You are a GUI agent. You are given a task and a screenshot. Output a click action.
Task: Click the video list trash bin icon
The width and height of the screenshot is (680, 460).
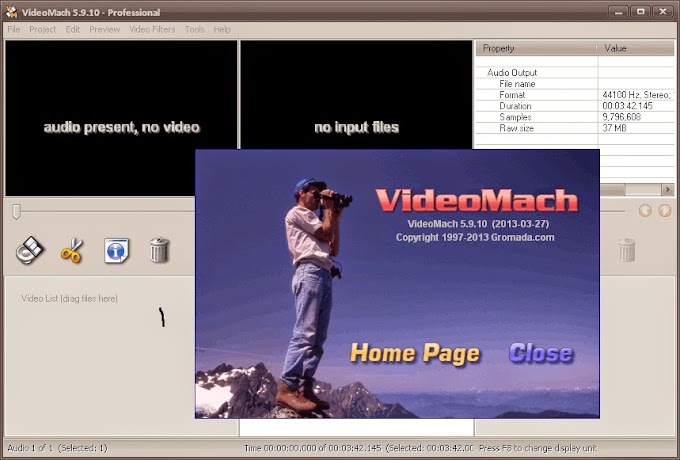[160, 250]
